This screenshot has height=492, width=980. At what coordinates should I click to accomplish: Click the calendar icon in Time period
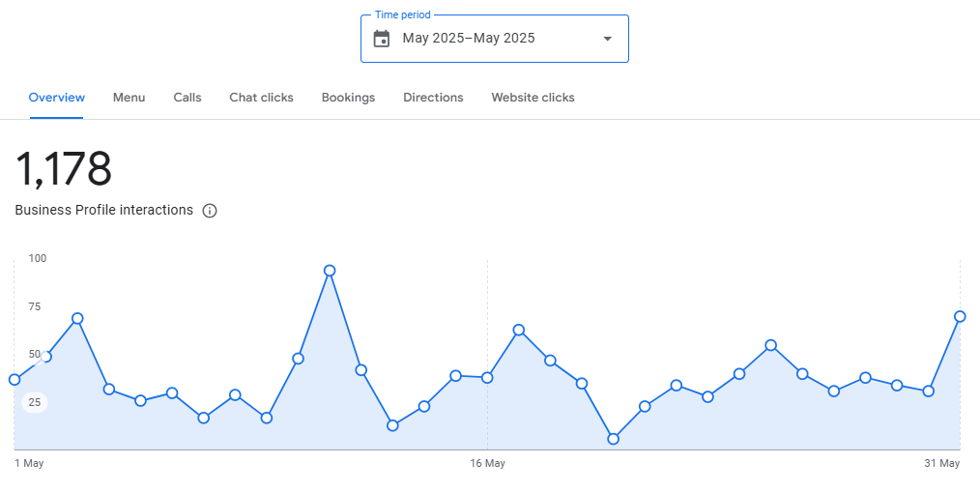click(381, 39)
